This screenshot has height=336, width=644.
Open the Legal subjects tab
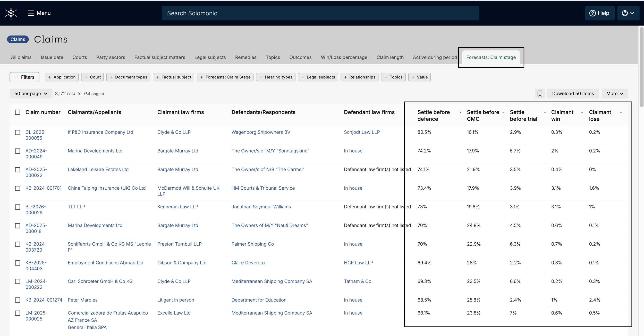pyautogui.click(x=210, y=57)
